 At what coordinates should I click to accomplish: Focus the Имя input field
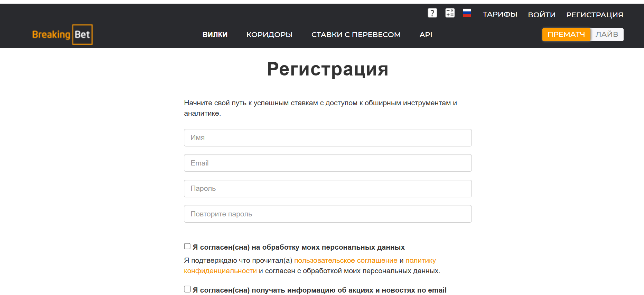[x=328, y=138]
